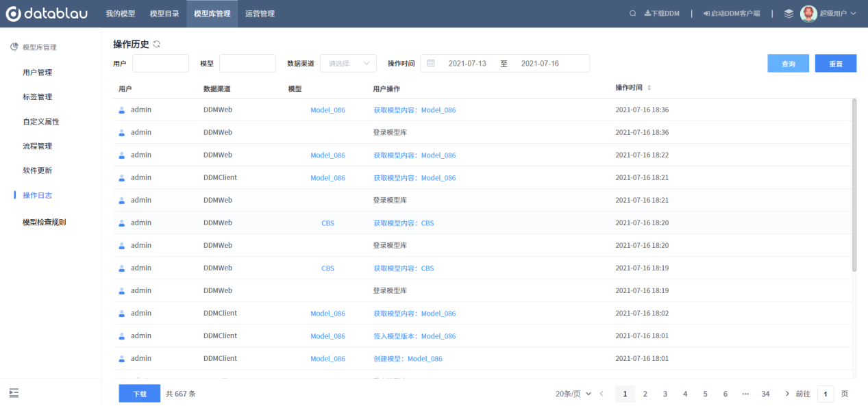Click the stacked layers icon in header
The height and width of the screenshot is (406, 868).
[x=789, y=14]
